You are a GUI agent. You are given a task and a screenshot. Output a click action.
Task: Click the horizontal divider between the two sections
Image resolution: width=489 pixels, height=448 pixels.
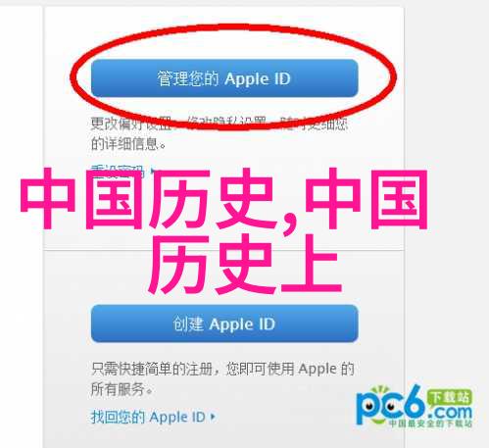tap(224, 250)
